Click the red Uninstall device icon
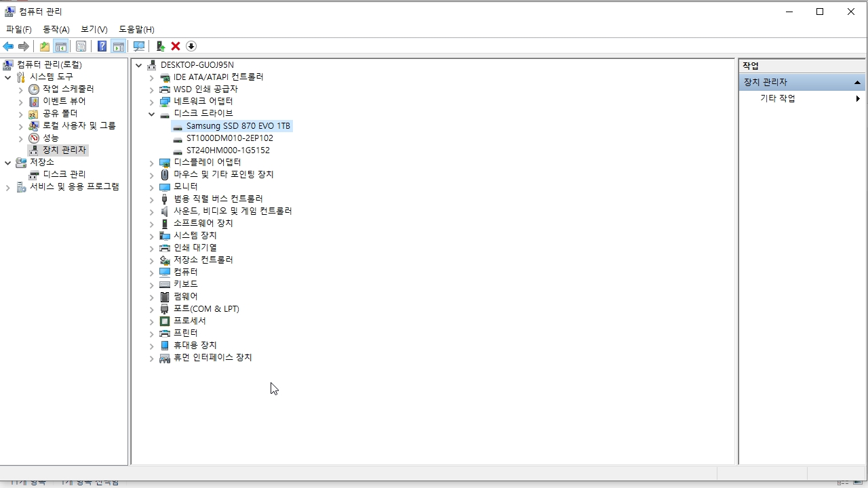This screenshot has height=488, width=868. tap(175, 45)
